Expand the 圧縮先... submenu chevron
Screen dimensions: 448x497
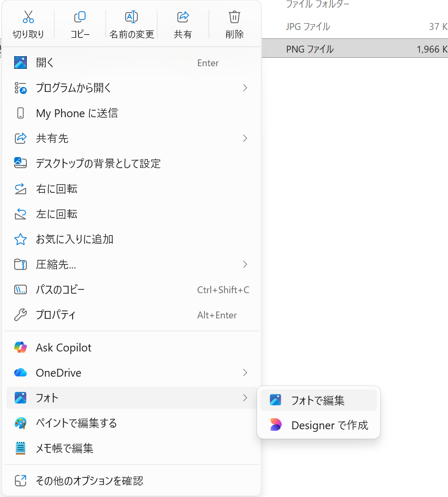pyautogui.click(x=245, y=264)
